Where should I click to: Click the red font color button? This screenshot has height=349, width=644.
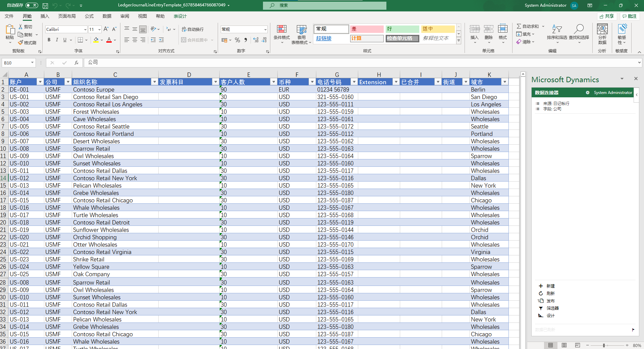(x=109, y=40)
